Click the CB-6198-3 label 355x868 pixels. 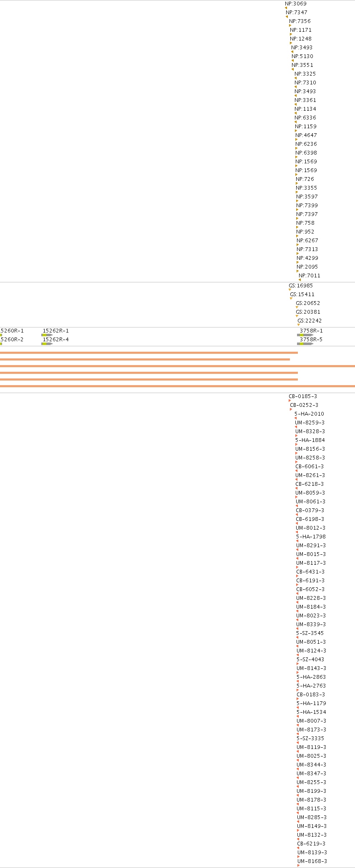pos(310,519)
